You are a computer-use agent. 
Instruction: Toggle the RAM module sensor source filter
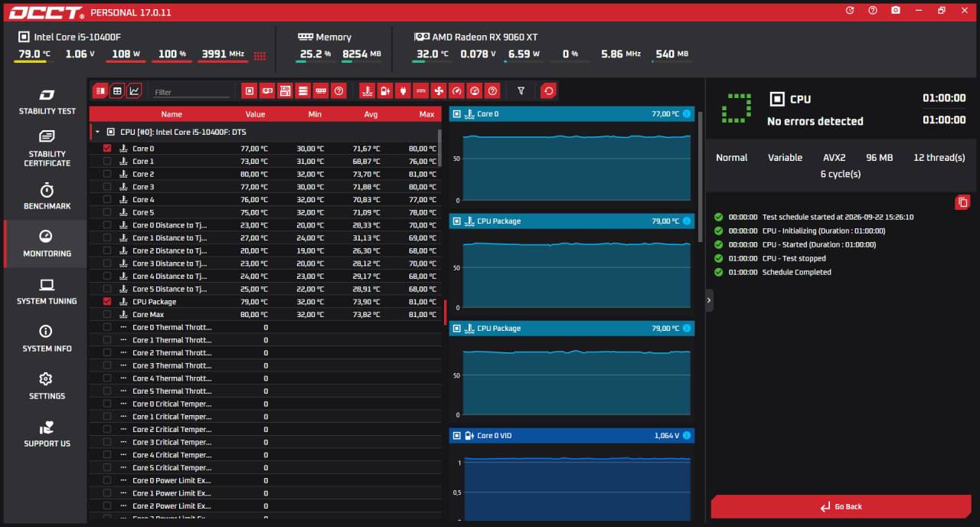(x=322, y=91)
